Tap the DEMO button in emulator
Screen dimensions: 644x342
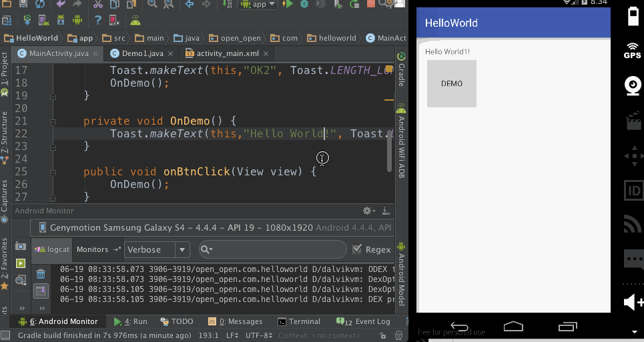click(452, 83)
